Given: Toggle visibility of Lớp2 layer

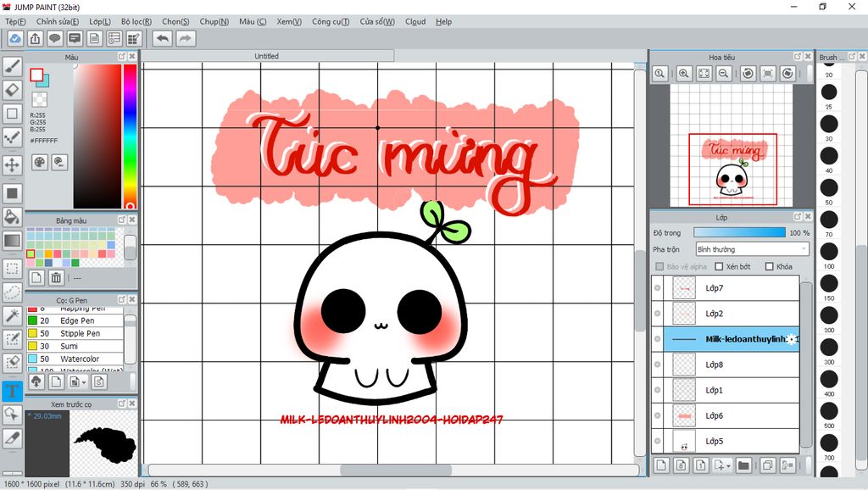Looking at the screenshot, I should [658, 314].
